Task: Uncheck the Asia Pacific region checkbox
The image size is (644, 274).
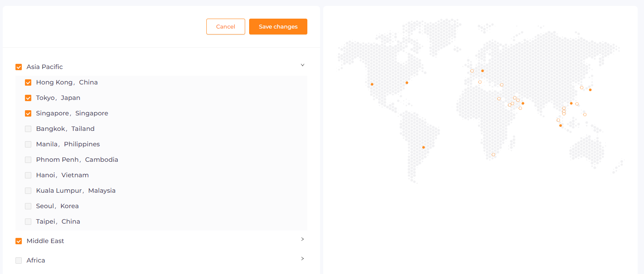Action: [19, 67]
